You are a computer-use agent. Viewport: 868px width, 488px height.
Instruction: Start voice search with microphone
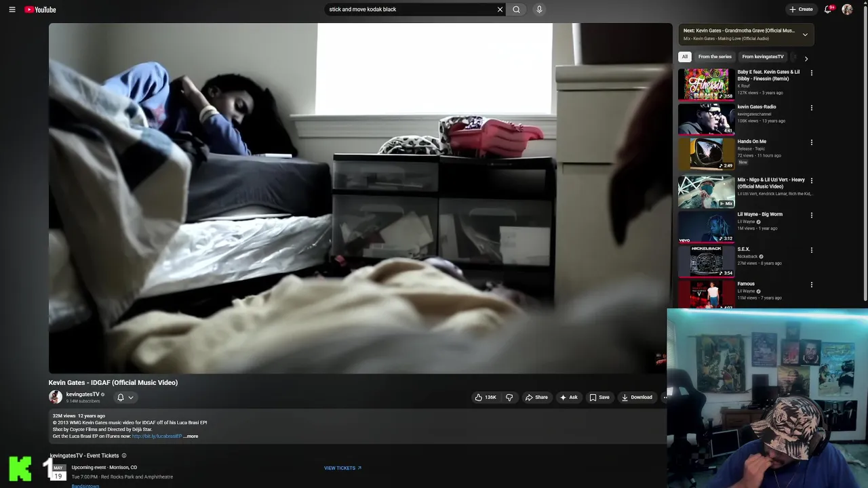[539, 9]
